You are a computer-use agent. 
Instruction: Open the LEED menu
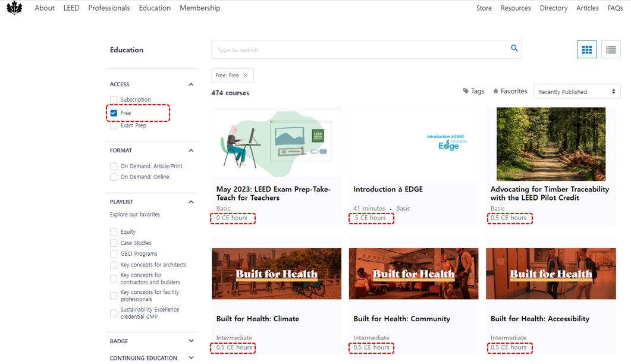tap(71, 8)
